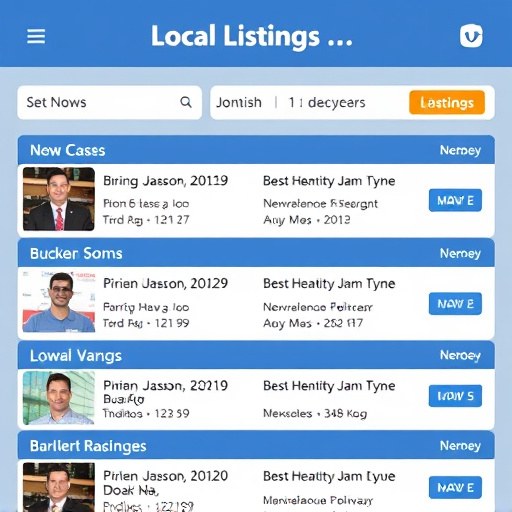Screen dimensions: 512x512
Task: Click 'Best Heatity Jam Tyne' in Bucker Soms
Action: 329,284
